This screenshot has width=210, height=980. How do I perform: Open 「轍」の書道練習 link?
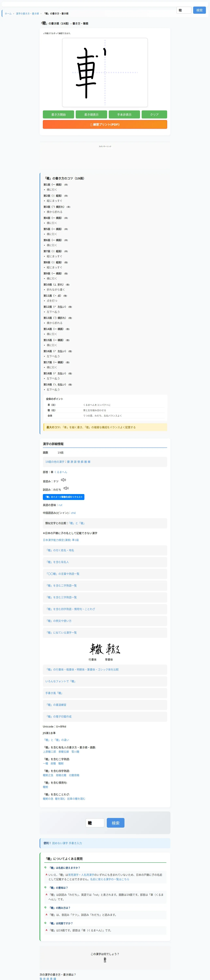56,705
